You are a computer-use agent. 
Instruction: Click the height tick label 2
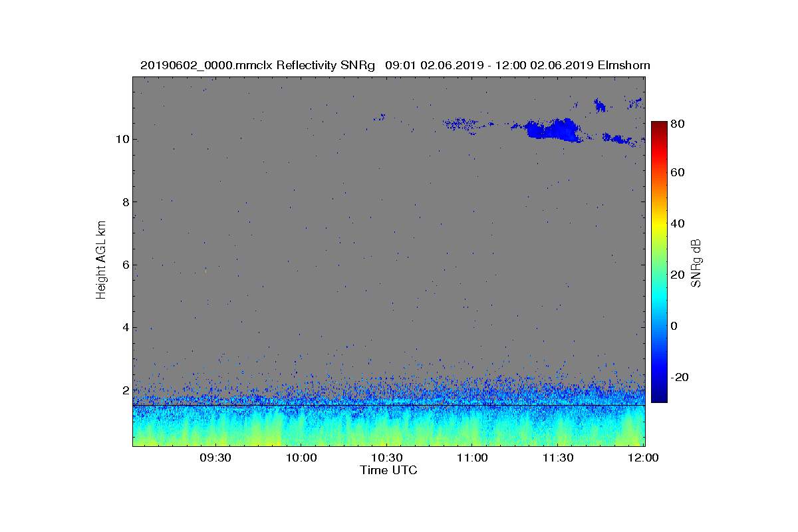click(125, 390)
